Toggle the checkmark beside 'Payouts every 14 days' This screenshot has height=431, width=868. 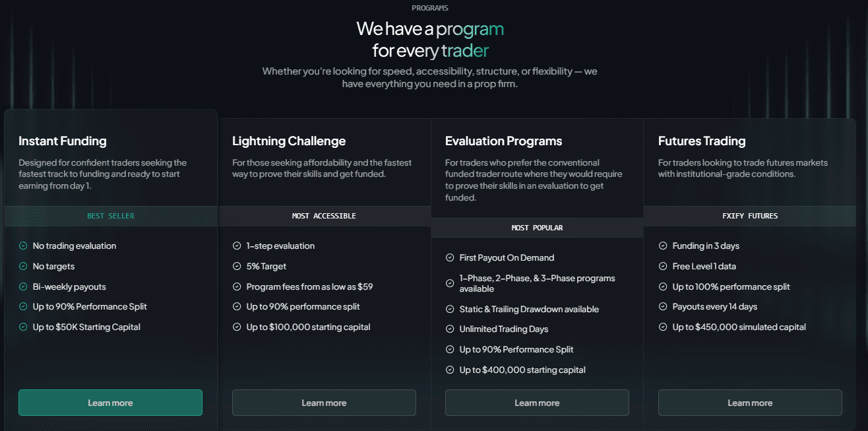[x=662, y=306]
